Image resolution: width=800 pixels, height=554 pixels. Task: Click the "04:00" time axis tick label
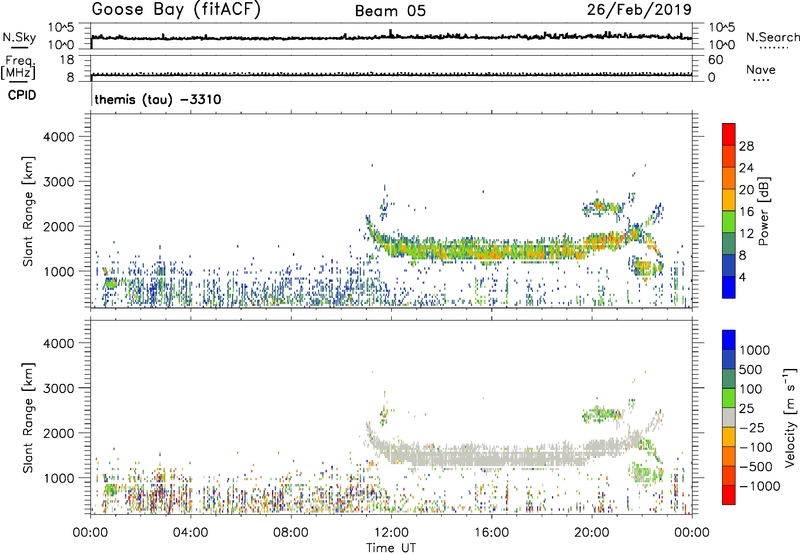point(191,533)
